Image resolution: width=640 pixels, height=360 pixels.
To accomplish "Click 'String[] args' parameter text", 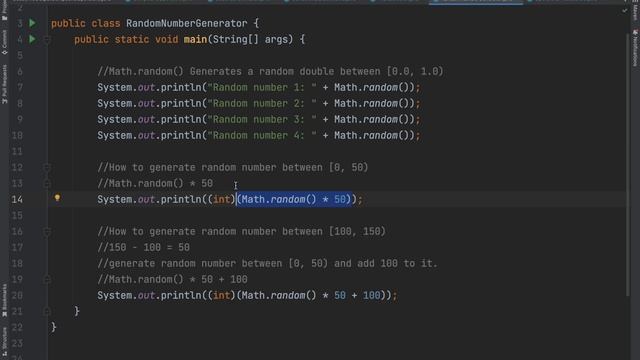I will pyautogui.click(x=250, y=40).
